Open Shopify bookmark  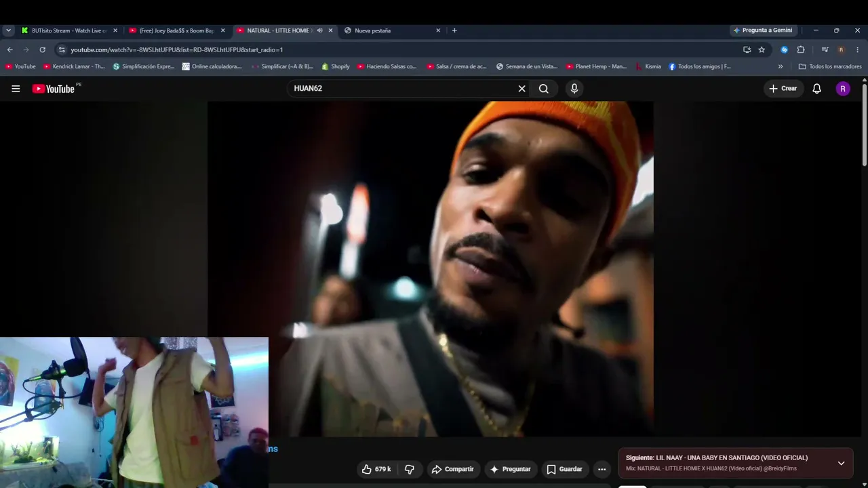click(x=336, y=66)
